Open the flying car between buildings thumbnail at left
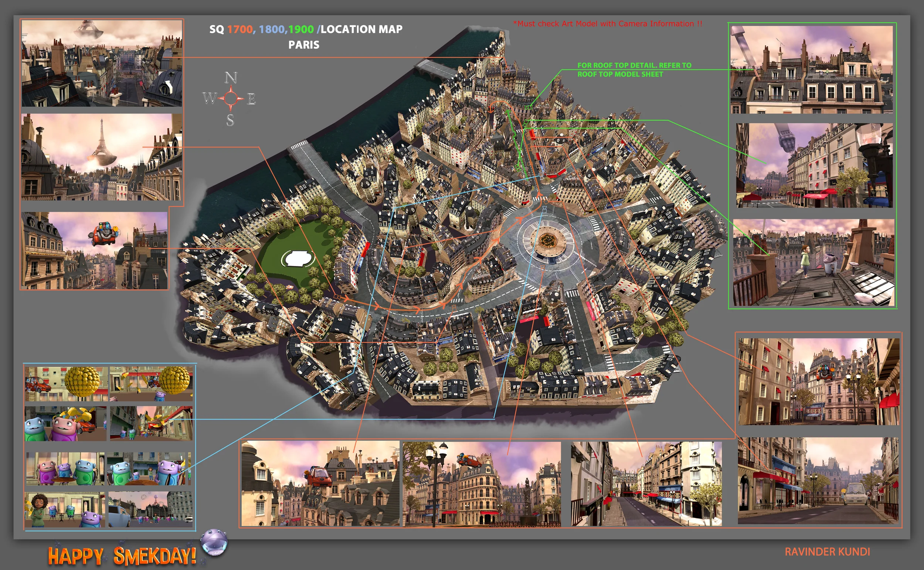 pos(94,250)
